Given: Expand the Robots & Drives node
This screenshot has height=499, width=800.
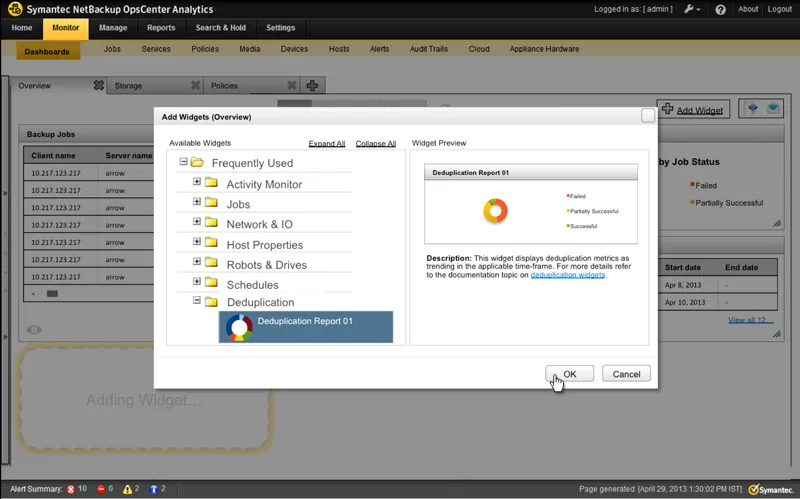Looking at the screenshot, I should [x=197, y=261].
